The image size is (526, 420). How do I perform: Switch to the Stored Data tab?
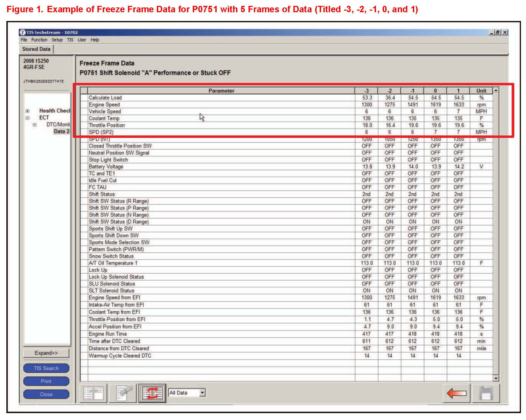coord(36,49)
